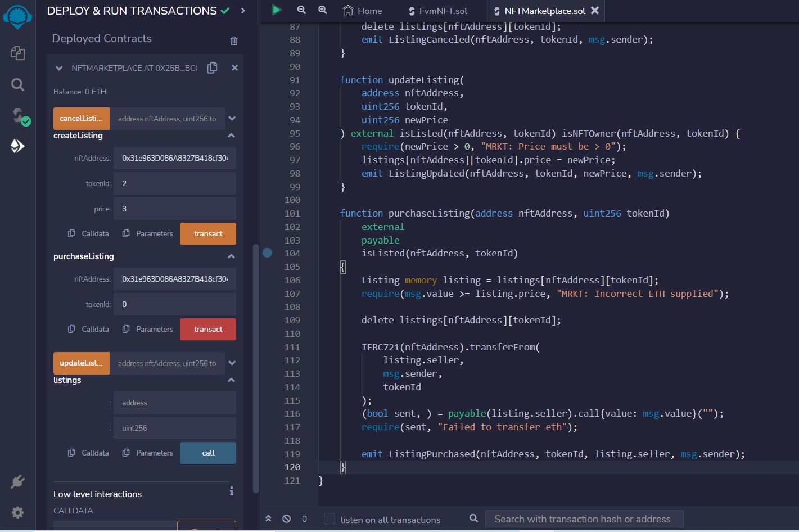Click the zoom out magnifier icon
Screen dimensions: 799x532
coord(301,10)
